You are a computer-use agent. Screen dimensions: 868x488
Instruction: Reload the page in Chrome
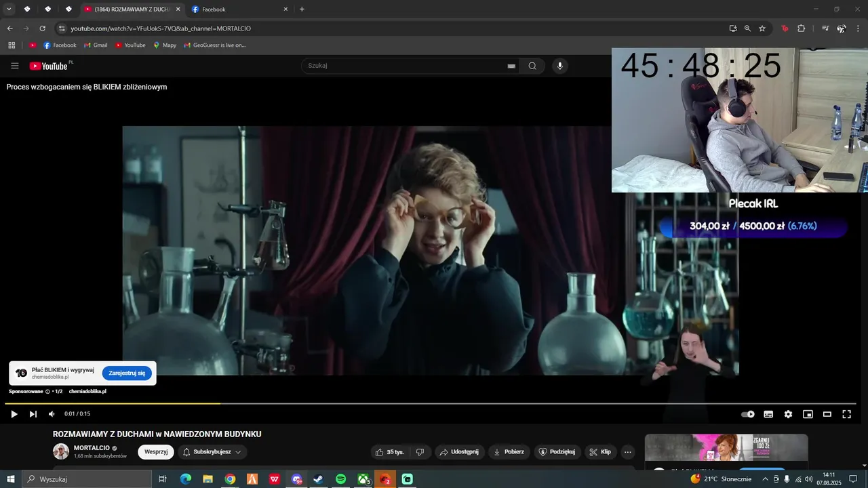(42, 28)
